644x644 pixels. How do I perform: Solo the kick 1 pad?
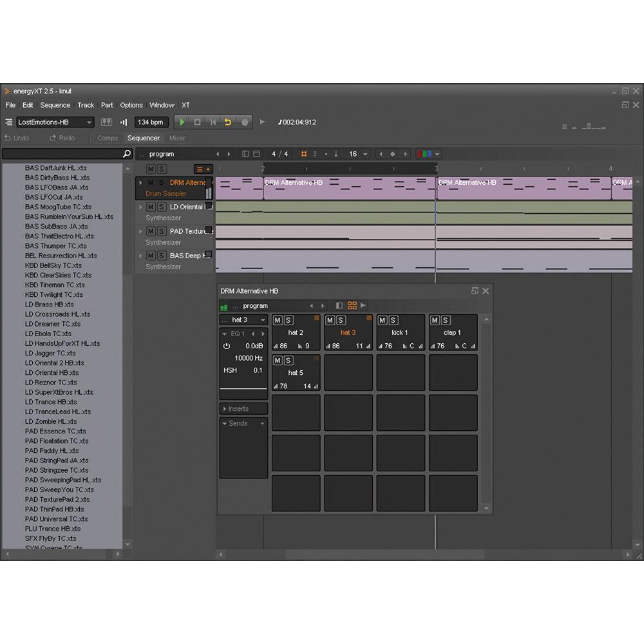coord(393,320)
